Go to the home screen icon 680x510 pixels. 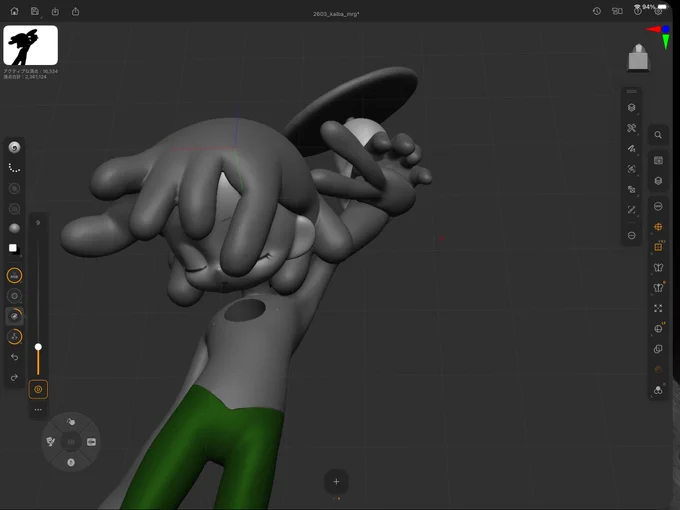coord(14,12)
